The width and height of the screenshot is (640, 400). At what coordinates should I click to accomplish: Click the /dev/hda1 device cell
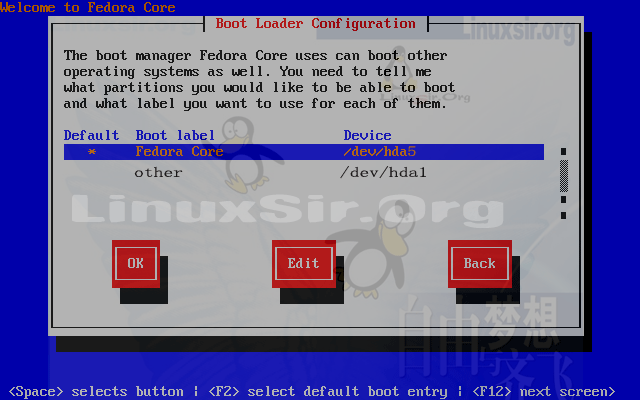coord(383,173)
